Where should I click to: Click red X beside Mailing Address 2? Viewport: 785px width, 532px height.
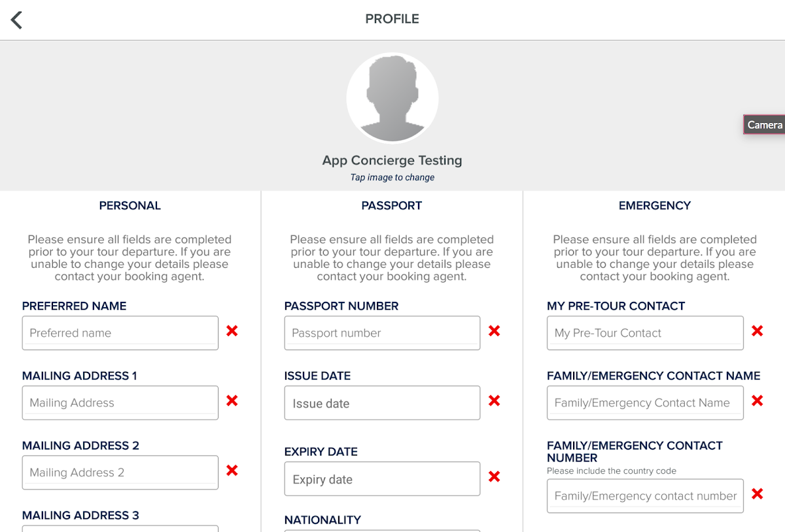[232, 471]
